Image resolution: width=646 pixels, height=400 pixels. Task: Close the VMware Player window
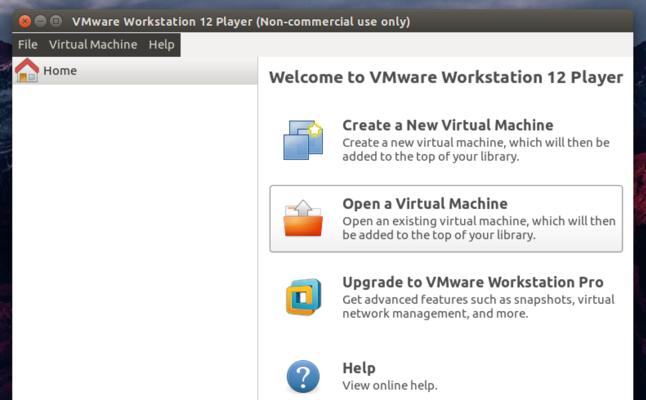[x=25, y=21]
